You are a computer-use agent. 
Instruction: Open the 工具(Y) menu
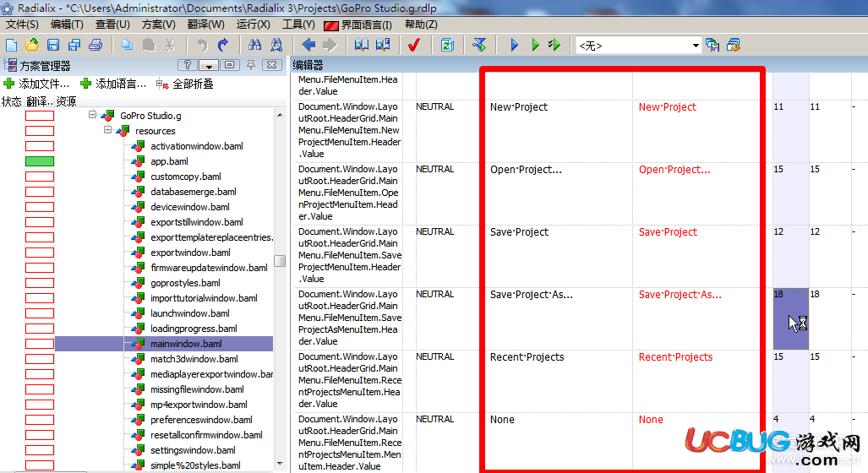pyautogui.click(x=298, y=24)
